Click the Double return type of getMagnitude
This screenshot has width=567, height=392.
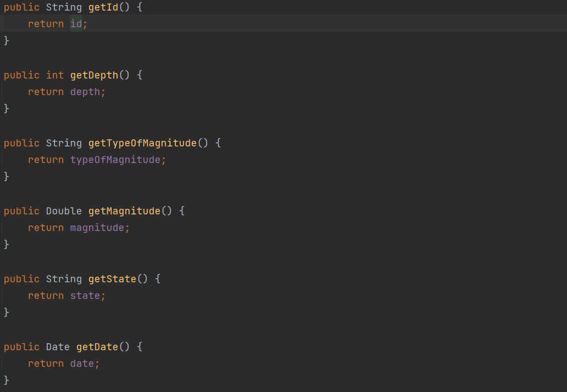[x=63, y=211]
